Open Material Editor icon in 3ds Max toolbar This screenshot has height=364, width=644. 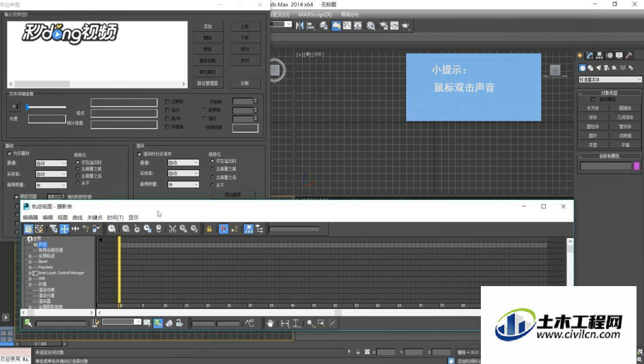371,25
